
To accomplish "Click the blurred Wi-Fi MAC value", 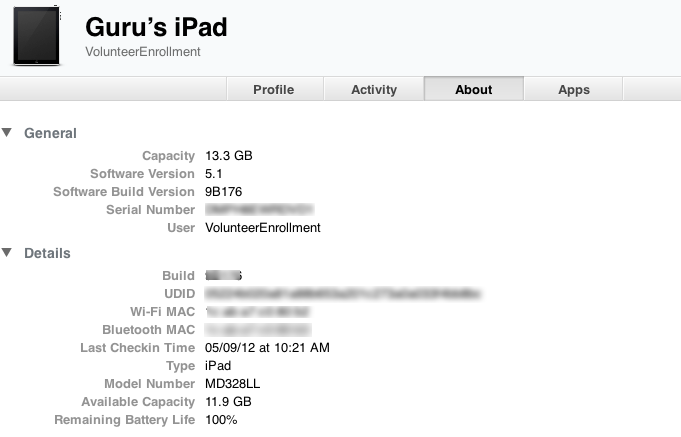I will [258, 312].
